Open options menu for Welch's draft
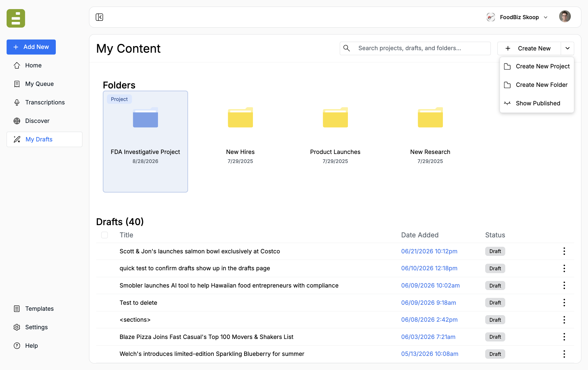Viewport: 588px width, 370px height. [564, 354]
